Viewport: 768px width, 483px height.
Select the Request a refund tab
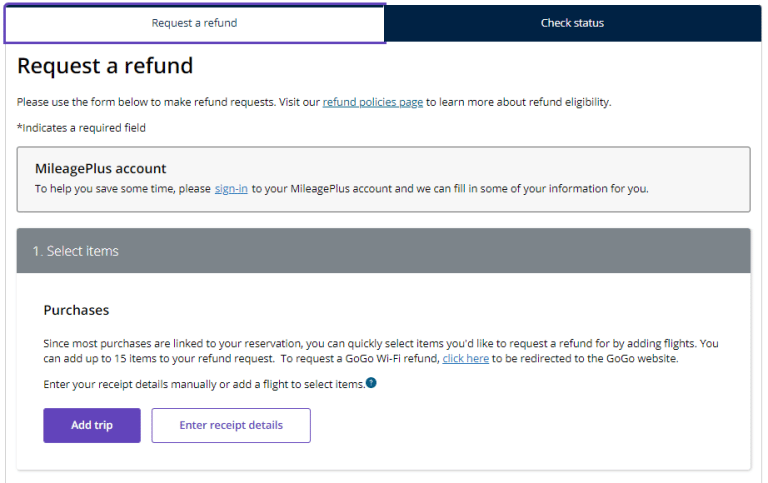click(194, 23)
